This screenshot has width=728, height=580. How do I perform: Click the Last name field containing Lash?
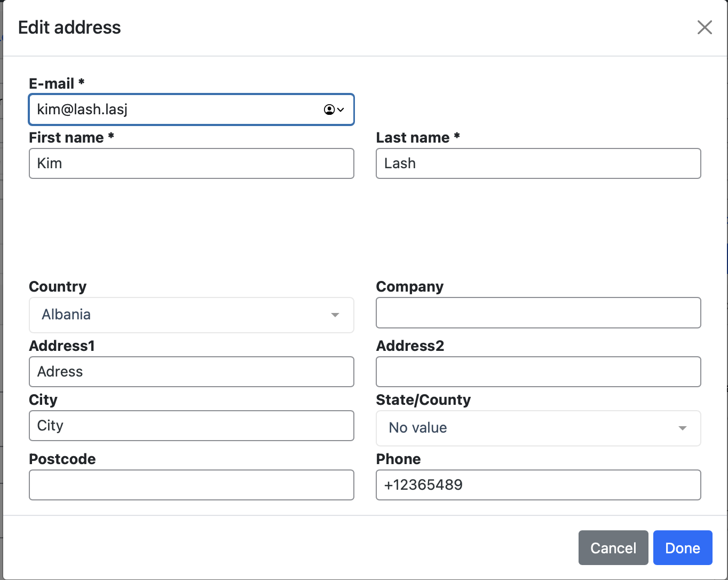pyautogui.click(x=538, y=163)
